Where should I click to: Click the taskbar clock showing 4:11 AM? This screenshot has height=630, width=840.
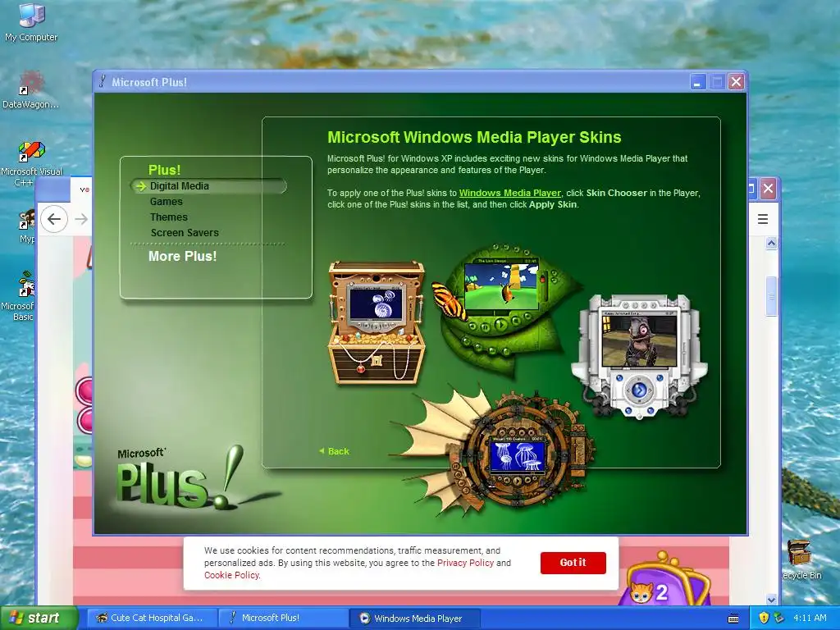[x=810, y=618]
